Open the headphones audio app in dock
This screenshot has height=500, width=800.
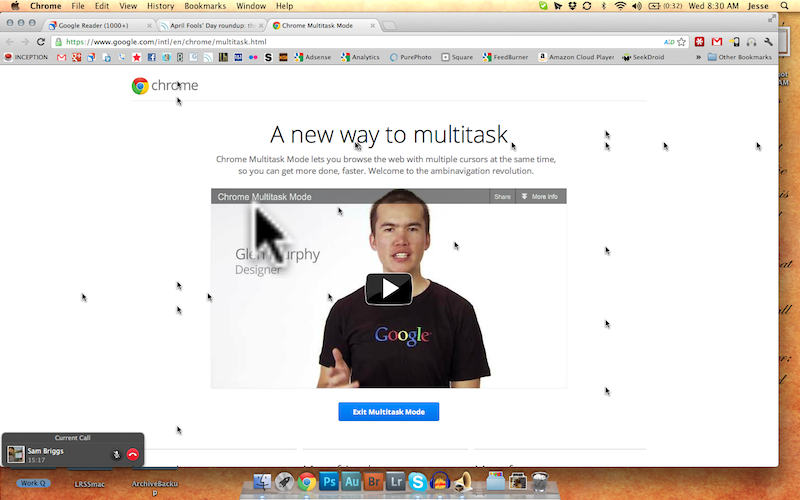pyautogui.click(x=439, y=482)
